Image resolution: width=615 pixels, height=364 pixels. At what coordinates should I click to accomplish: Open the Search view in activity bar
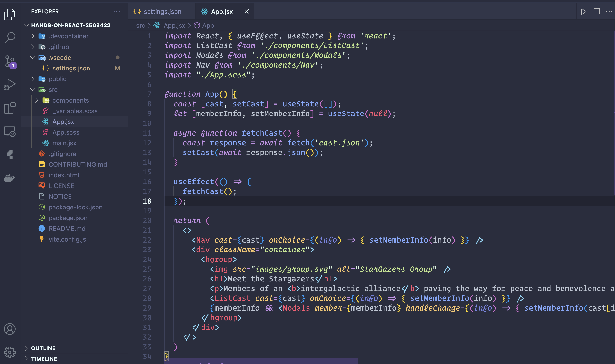coord(10,37)
